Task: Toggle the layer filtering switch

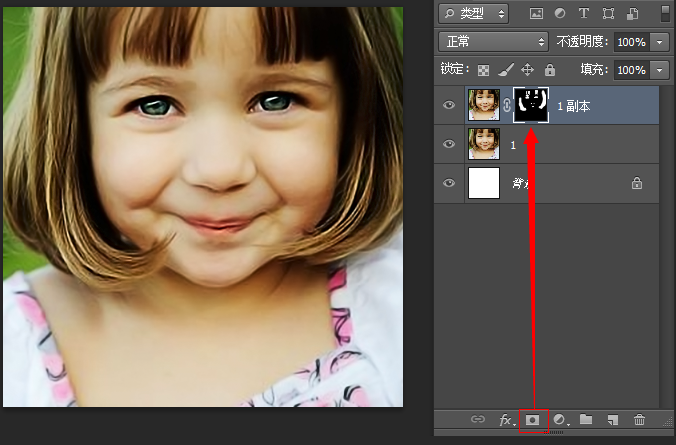Action: click(x=665, y=13)
